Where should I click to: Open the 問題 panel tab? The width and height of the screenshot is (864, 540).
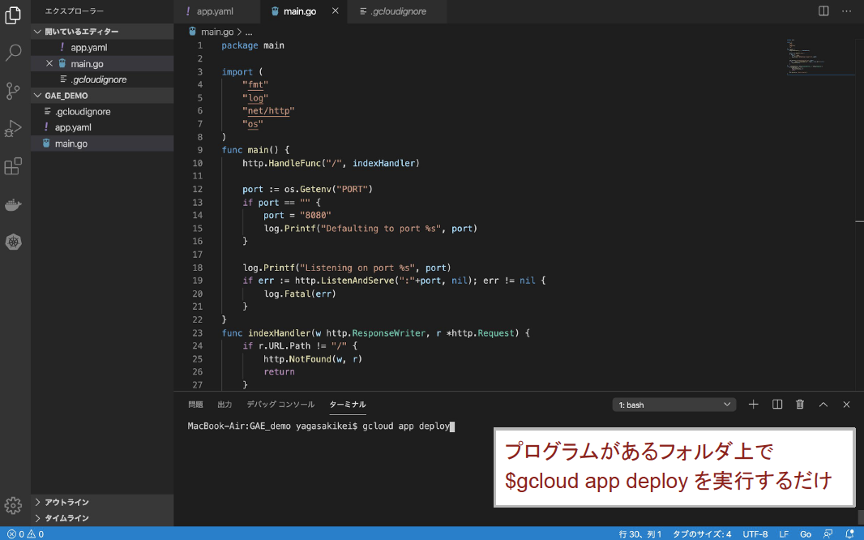(x=196, y=404)
